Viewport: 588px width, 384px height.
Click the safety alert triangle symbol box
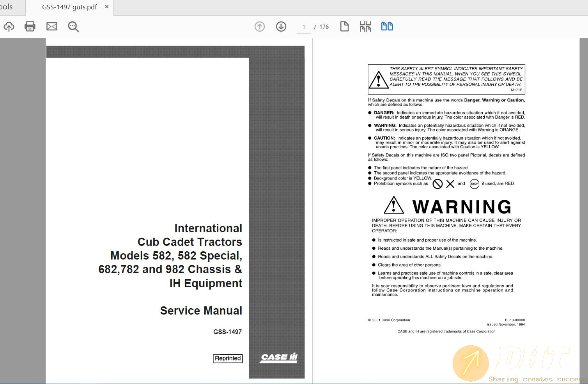tap(378, 80)
